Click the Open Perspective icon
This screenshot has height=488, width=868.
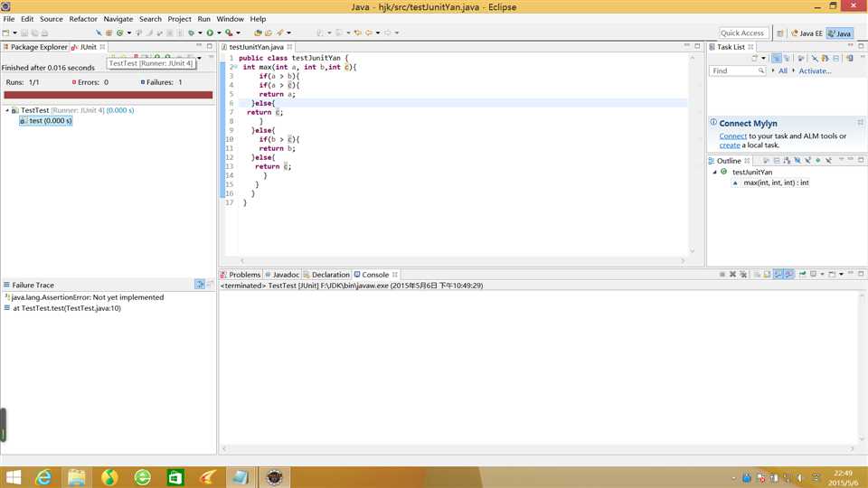coord(779,33)
